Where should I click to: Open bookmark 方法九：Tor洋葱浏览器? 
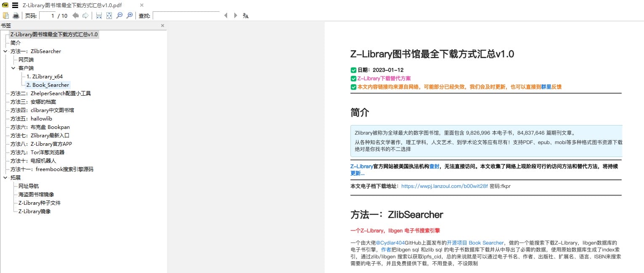point(37,153)
